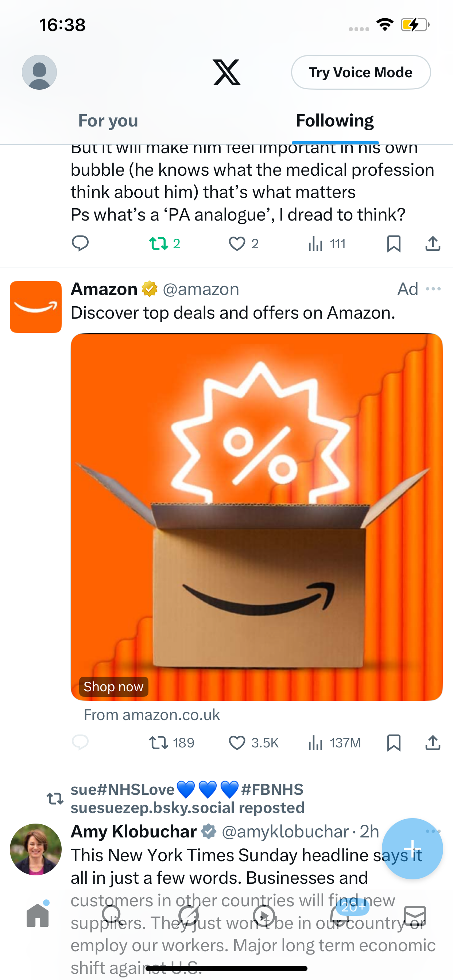The width and height of the screenshot is (453, 980).
Task: Open the Amazon profile avatar
Action: coord(36,307)
